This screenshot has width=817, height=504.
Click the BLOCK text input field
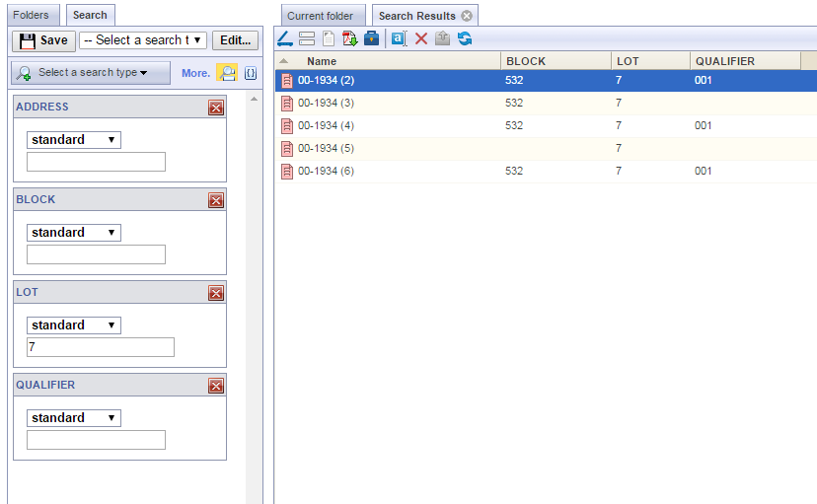(x=97, y=254)
